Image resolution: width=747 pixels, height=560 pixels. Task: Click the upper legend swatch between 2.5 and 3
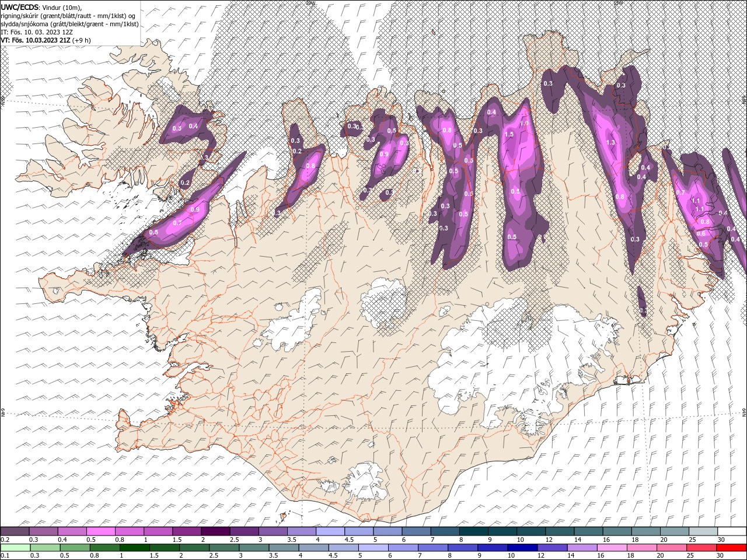(245, 531)
